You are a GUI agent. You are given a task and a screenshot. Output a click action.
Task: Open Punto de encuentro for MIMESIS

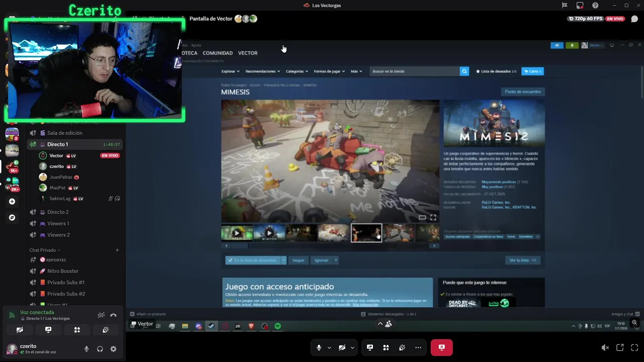point(523,92)
